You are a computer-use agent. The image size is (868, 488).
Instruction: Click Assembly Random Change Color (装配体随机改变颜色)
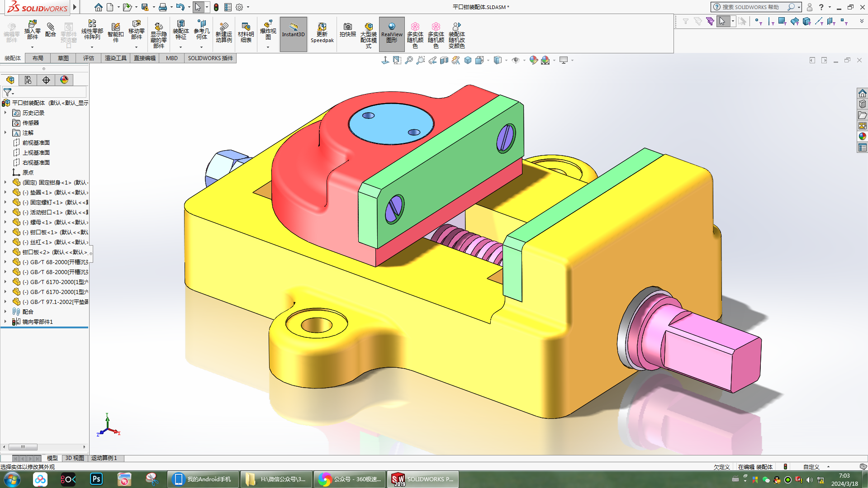pyautogui.click(x=457, y=35)
